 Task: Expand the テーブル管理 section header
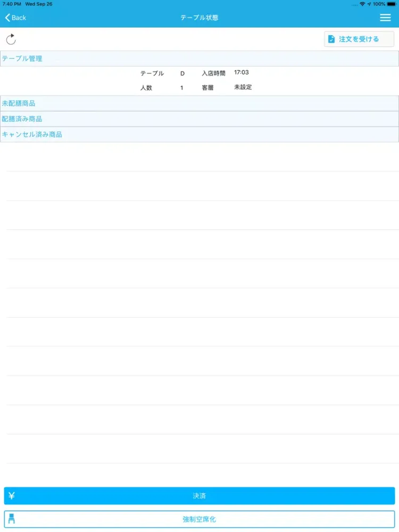click(199, 59)
